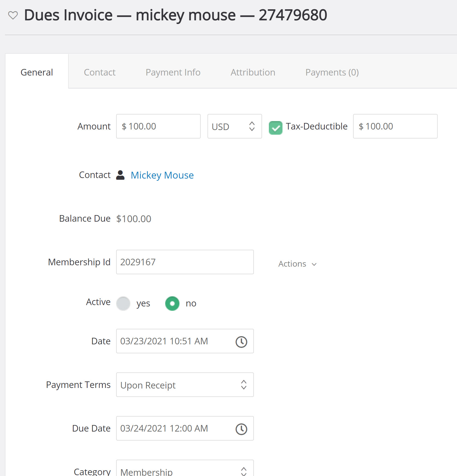
Task: Click the chevron next to Actions
Action: click(x=314, y=264)
